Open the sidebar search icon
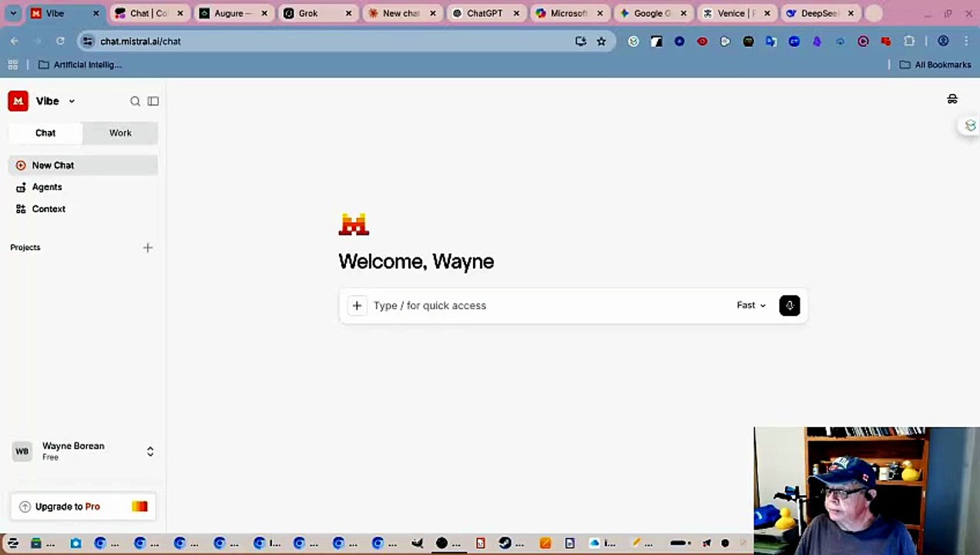Screen dimensions: 980x555 click(x=135, y=101)
